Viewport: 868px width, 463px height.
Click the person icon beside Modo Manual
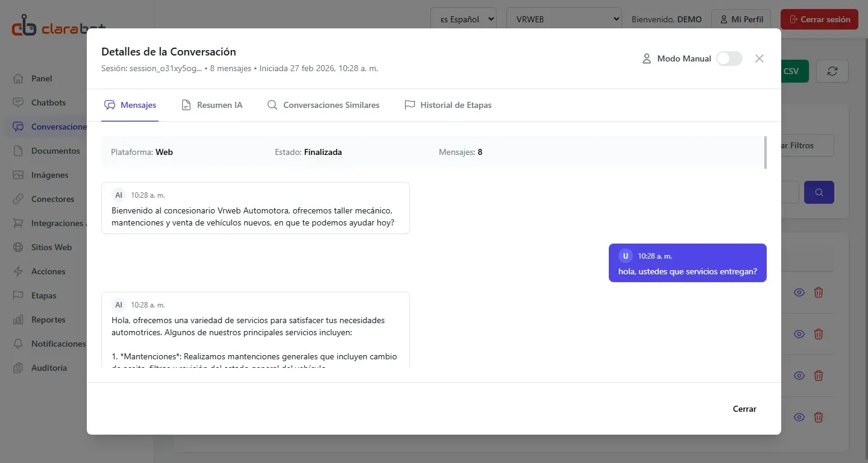pyautogui.click(x=647, y=58)
